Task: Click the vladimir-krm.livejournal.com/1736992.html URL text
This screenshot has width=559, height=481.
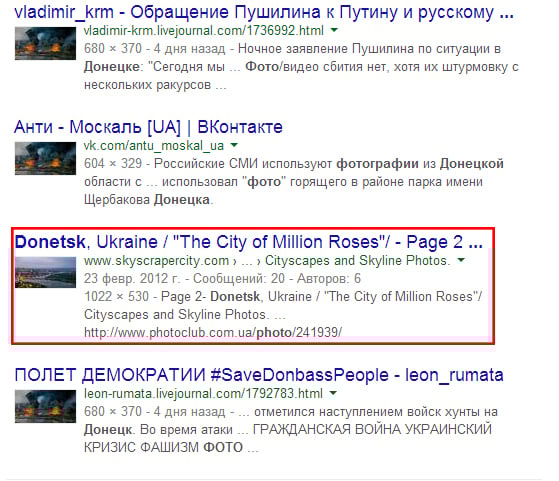Action: (204, 31)
